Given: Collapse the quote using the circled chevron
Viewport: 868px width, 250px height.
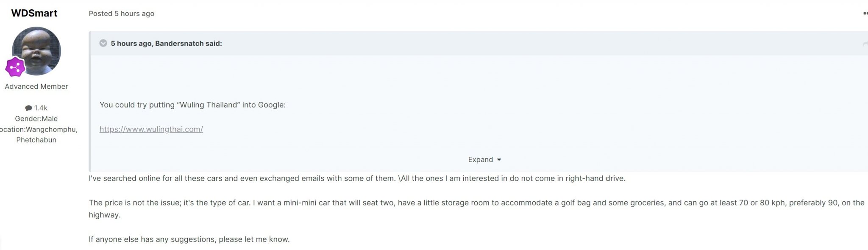Looking at the screenshot, I should click(x=103, y=43).
